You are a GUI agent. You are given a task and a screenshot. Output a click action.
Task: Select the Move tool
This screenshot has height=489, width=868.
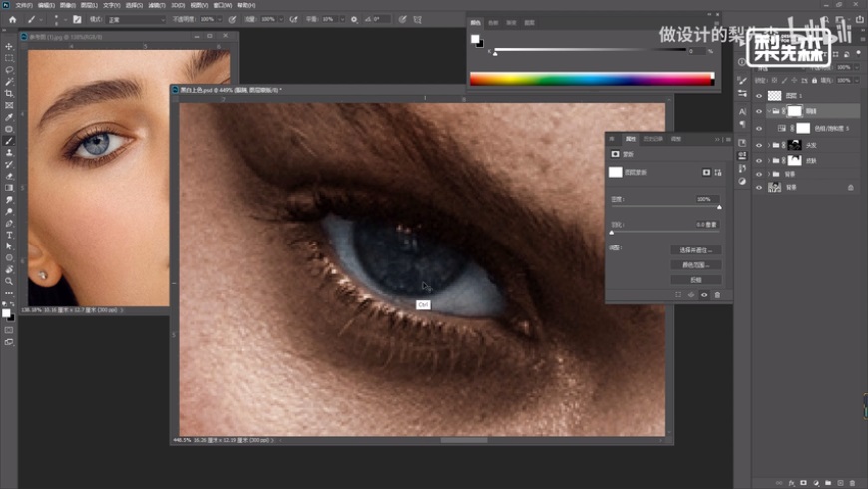coord(9,47)
